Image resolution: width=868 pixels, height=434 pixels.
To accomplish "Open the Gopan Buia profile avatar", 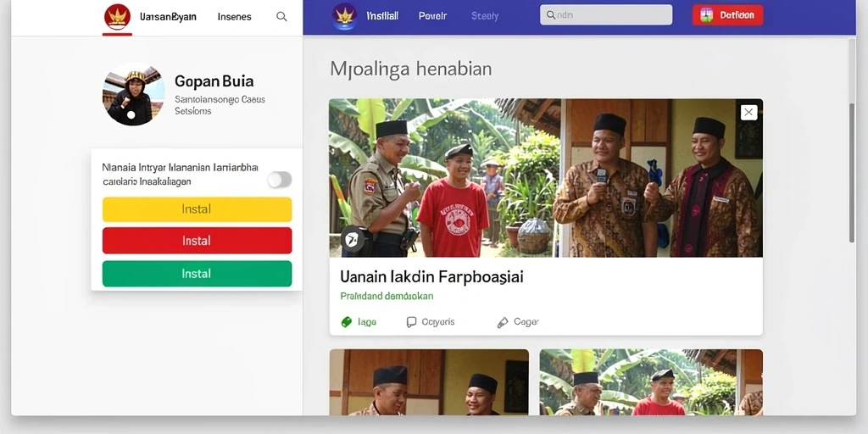I will coord(133,94).
